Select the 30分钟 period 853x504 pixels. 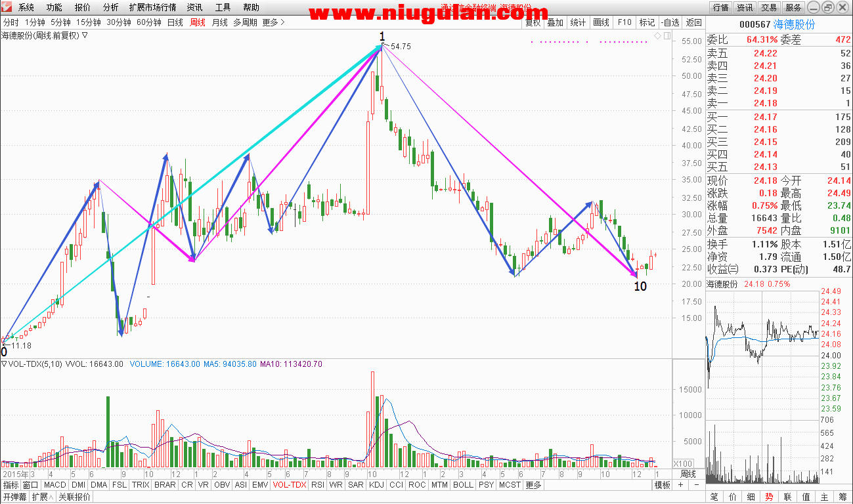click(x=119, y=22)
